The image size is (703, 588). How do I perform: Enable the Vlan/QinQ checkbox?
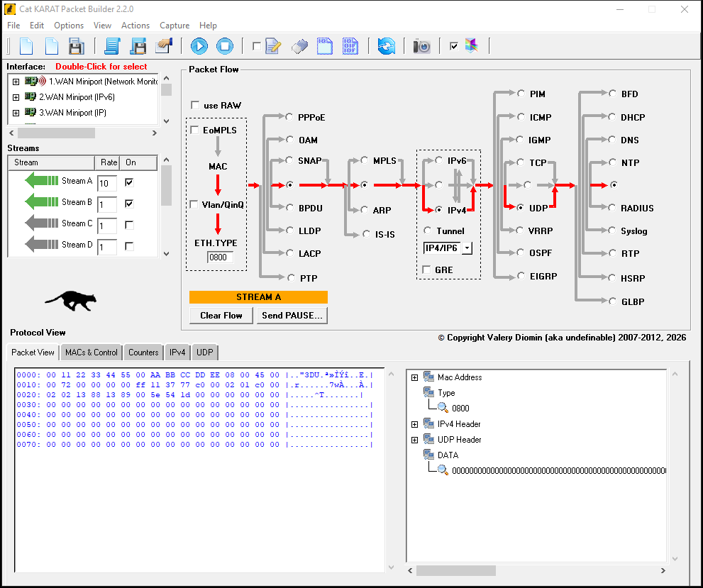194,204
